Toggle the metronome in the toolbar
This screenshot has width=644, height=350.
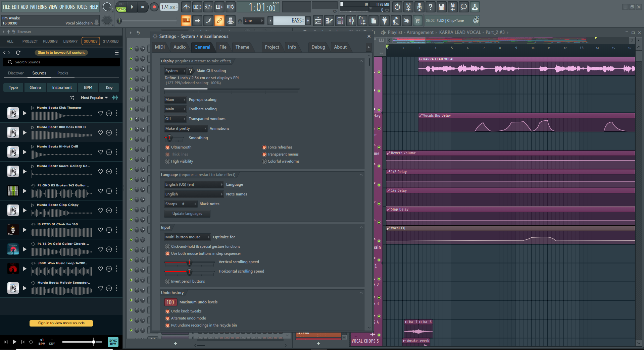point(186,7)
